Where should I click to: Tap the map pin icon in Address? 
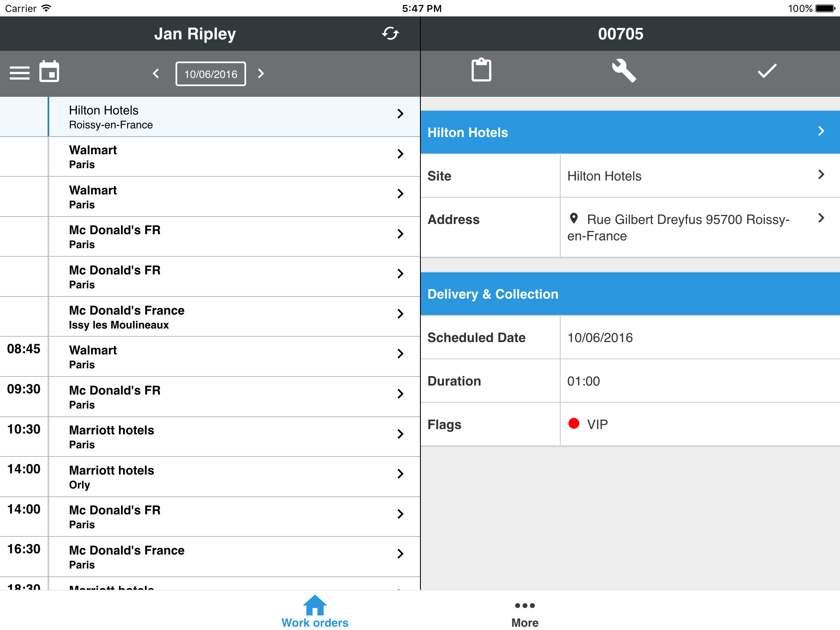(574, 218)
